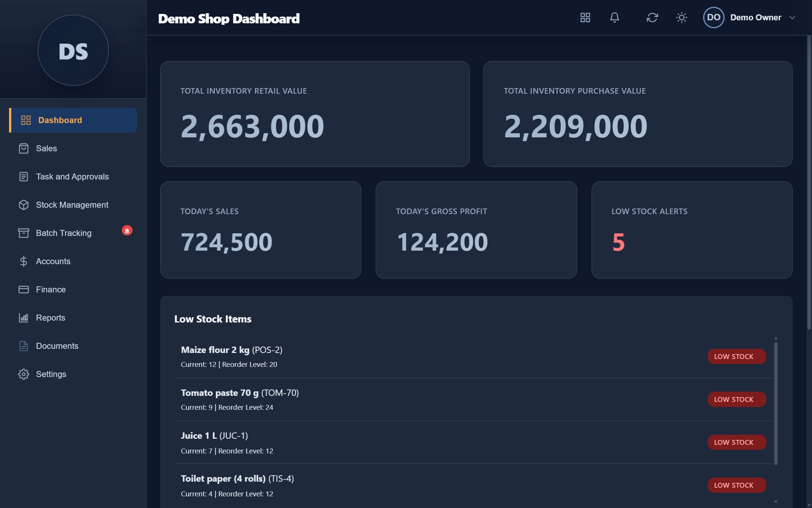Click the Task and Approvals list icon
The height and width of the screenshot is (508, 812).
[24, 177]
